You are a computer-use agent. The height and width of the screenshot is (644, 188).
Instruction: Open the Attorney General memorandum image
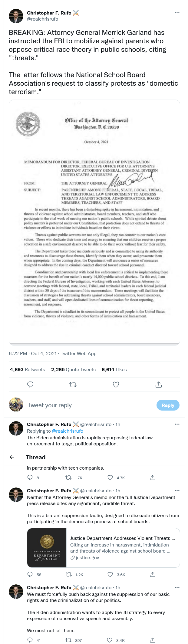click(x=94, y=222)
